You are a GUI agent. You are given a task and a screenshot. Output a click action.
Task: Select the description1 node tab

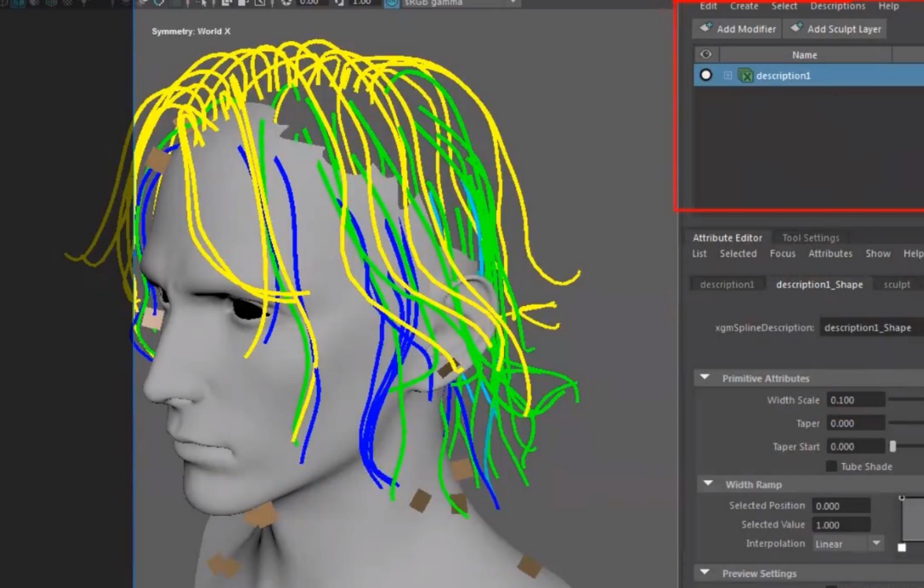point(727,285)
